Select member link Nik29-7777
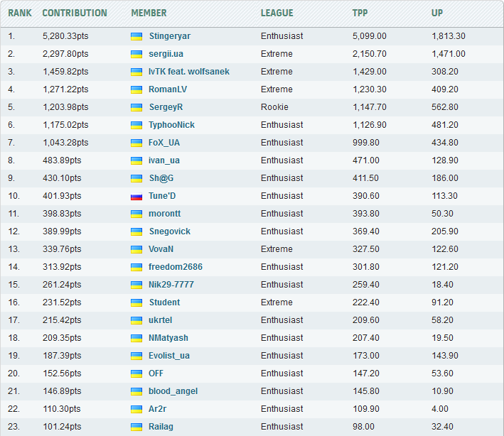This screenshot has width=504, height=436. point(171,285)
